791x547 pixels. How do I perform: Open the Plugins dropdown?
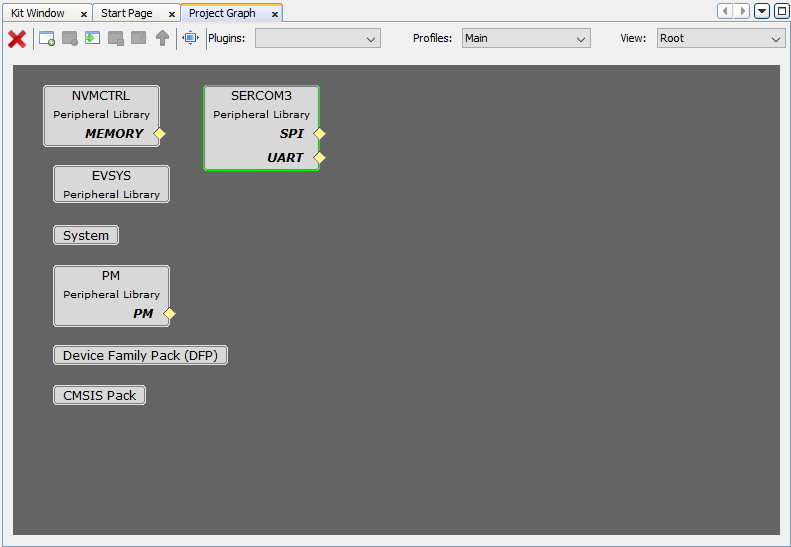(x=317, y=39)
